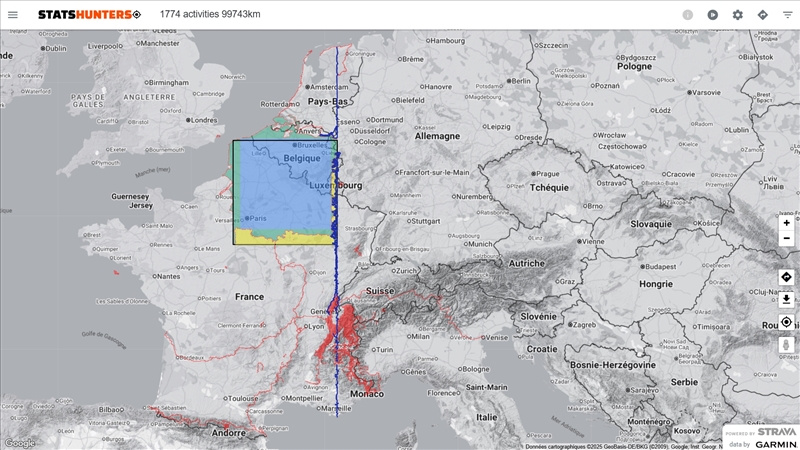The width and height of the screenshot is (800, 450).
Task: Click the Bruxelles label on map
Action: point(312,145)
